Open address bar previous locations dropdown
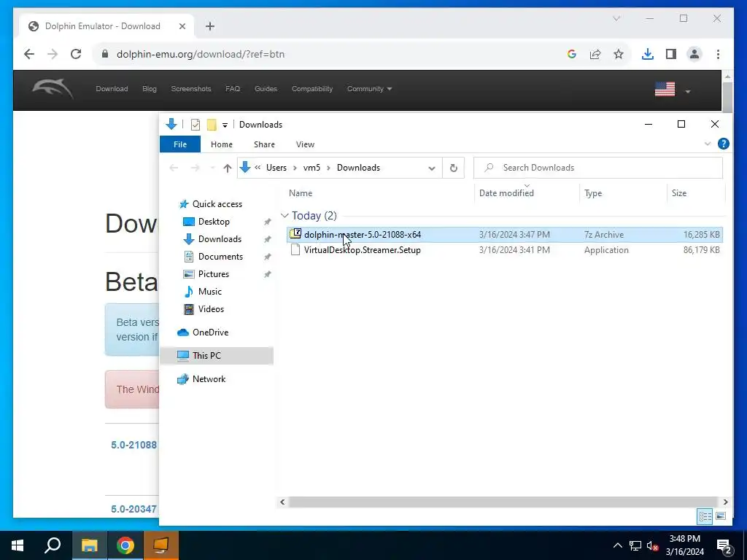This screenshot has width=747, height=560. point(432,168)
